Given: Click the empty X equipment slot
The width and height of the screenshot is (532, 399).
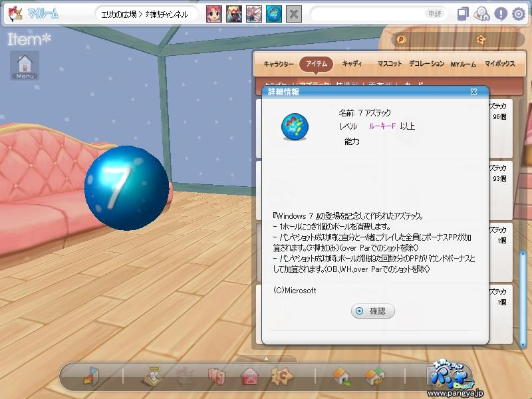Looking at the screenshot, I should [x=294, y=14].
